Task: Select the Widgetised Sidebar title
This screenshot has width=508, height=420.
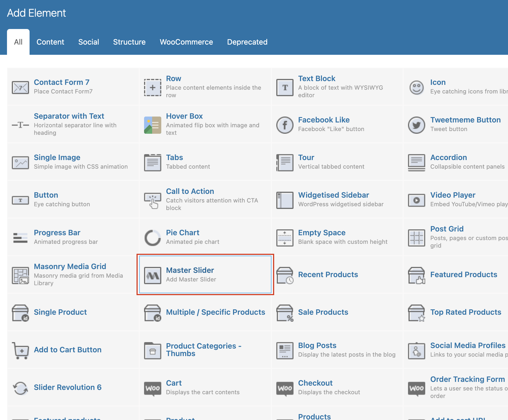Action: click(334, 195)
